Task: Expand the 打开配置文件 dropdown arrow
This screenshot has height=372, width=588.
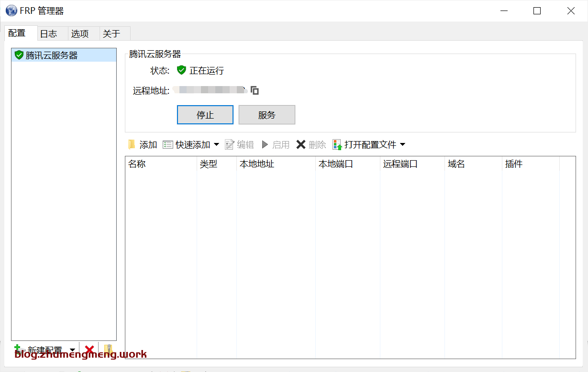Action: pos(402,144)
